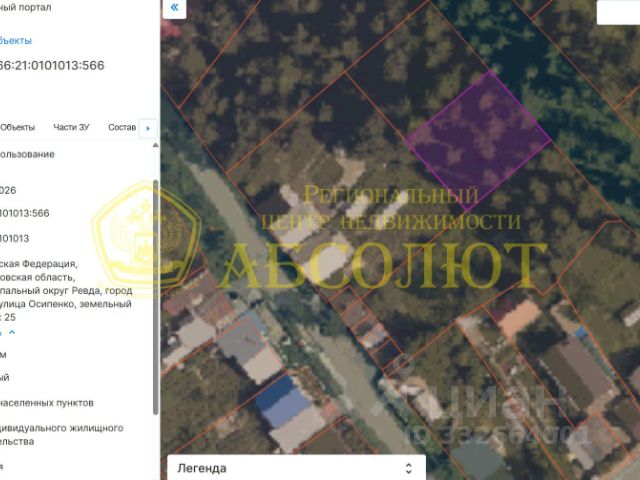Image resolution: width=640 pixels, height=480 pixels.
Task: Select the Объекты tab
Action: [17, 127]
